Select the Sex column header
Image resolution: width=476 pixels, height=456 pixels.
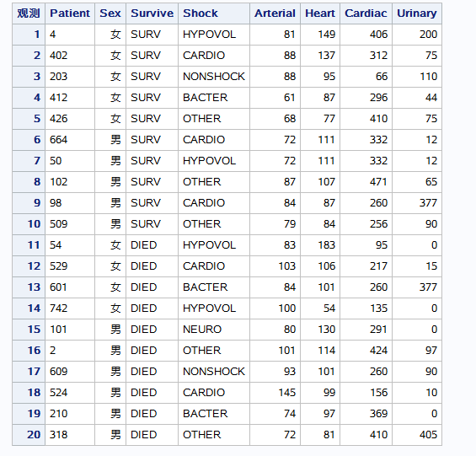(110, 13)
